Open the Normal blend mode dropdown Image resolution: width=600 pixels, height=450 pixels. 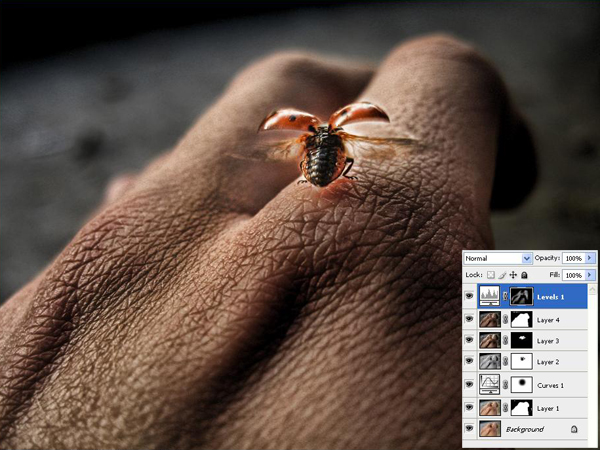tap(498, 258)
